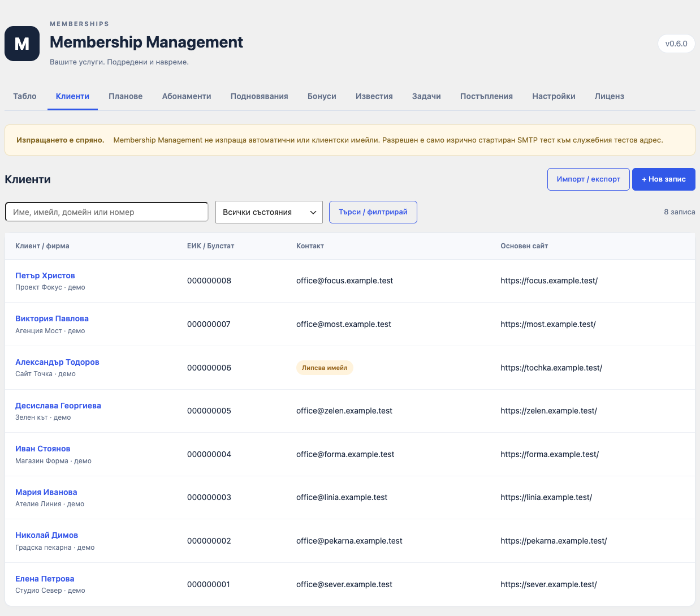Switch to the Известия tab
Image resolution: width=700 pixels, height=616 pixels.
pyautogui.click(x=374, y=96)
